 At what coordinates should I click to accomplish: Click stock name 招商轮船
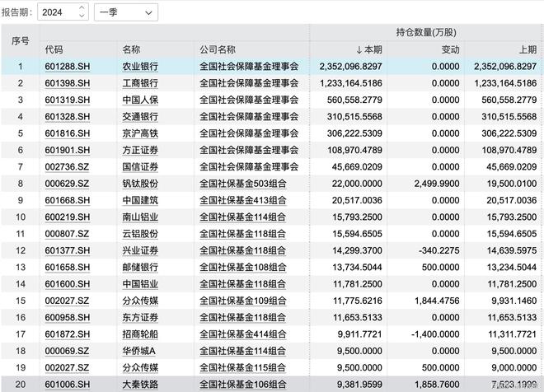pyautogui.click(x=140, y=334)
